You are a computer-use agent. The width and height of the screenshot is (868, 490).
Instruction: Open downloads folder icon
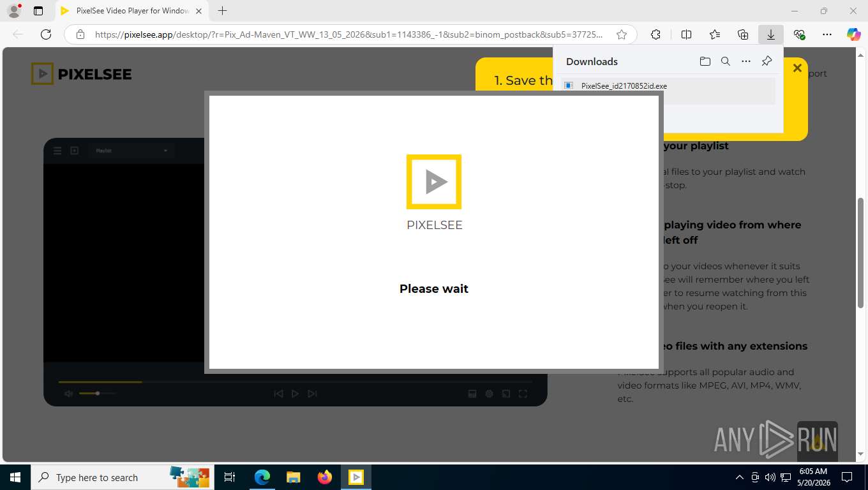705,61
